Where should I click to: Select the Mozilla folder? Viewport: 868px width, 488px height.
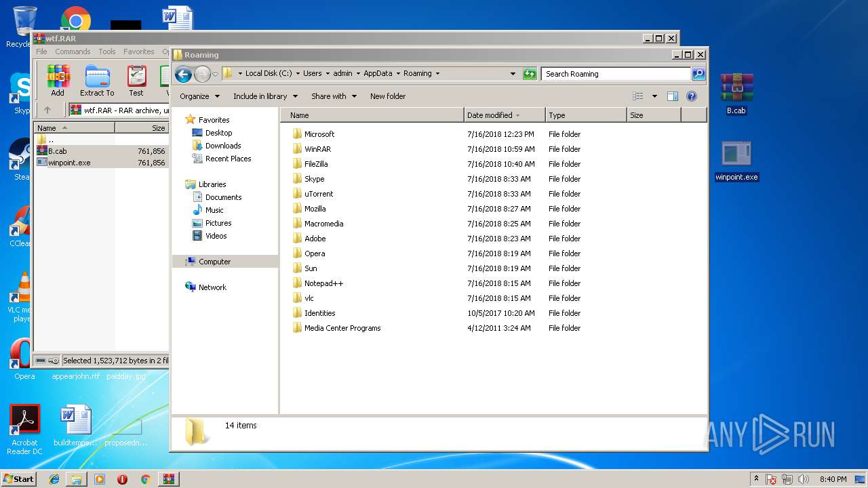coord(315,209)
